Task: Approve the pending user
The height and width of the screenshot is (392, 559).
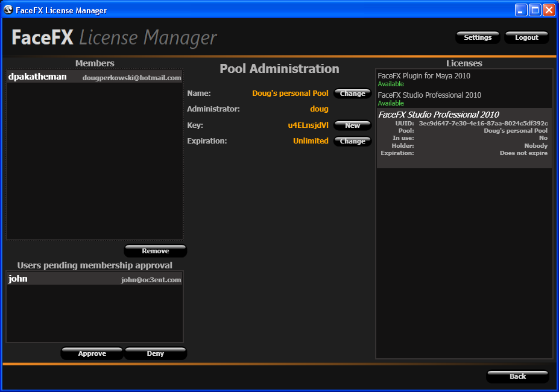Action: point(92,353)
